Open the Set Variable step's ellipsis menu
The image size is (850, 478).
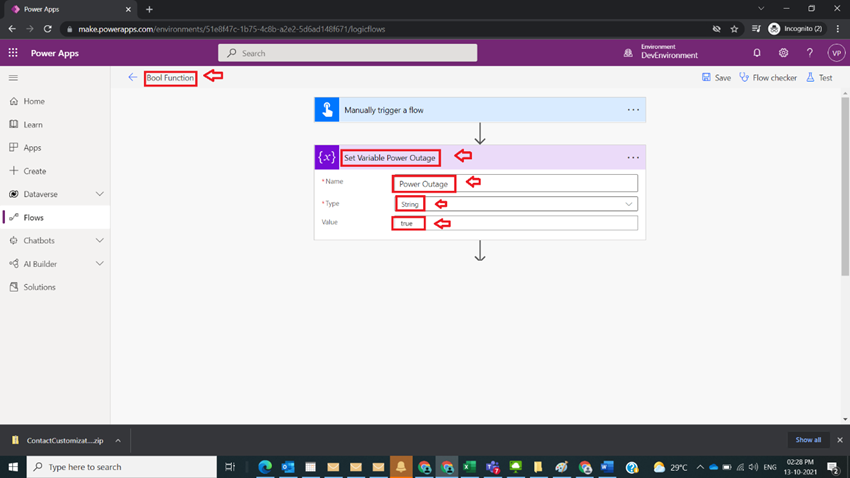tap(633, 157)
